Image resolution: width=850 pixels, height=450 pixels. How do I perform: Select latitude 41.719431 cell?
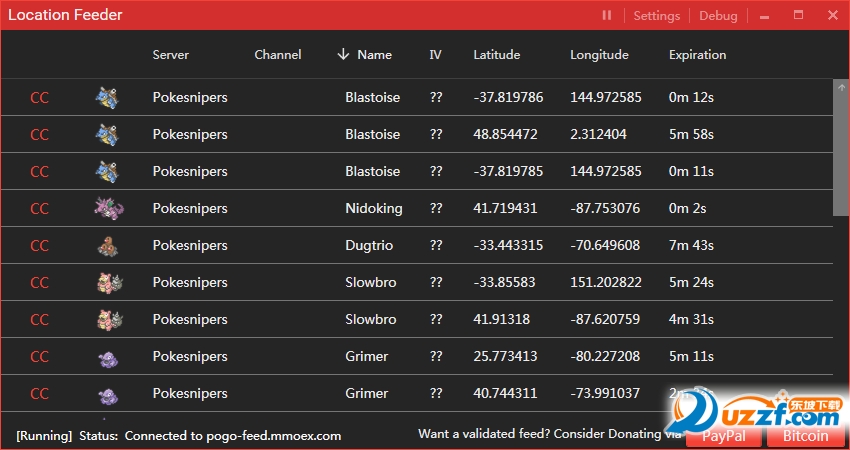(x=505, y=208)
